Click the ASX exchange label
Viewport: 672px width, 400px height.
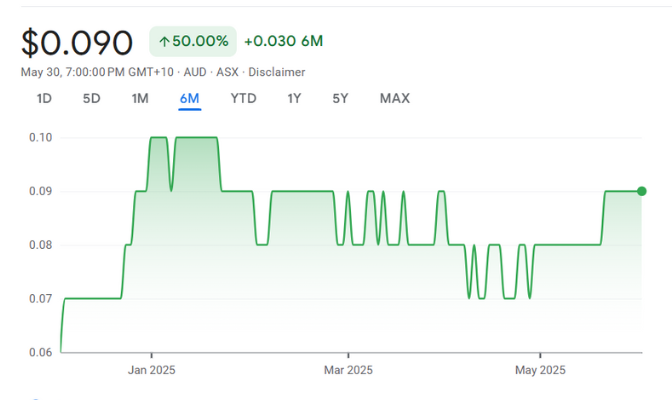tap(227, 72)
